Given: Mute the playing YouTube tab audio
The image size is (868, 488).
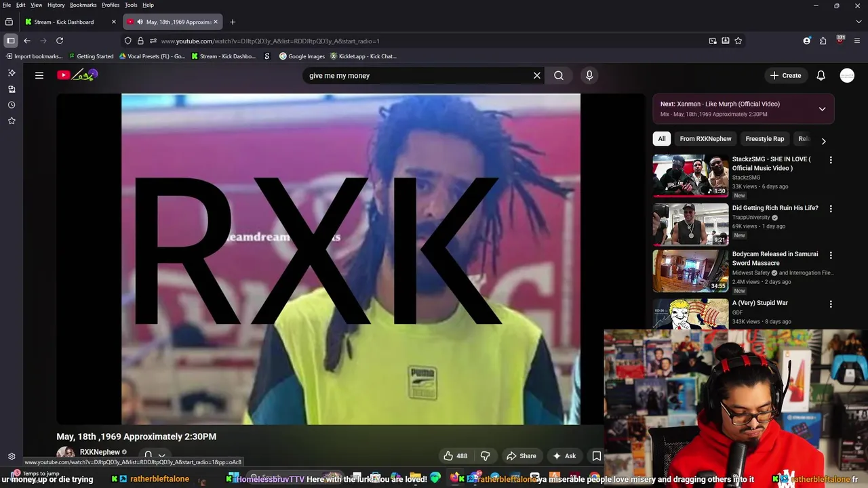Looking at the screenshot, I should coord(140,22).
